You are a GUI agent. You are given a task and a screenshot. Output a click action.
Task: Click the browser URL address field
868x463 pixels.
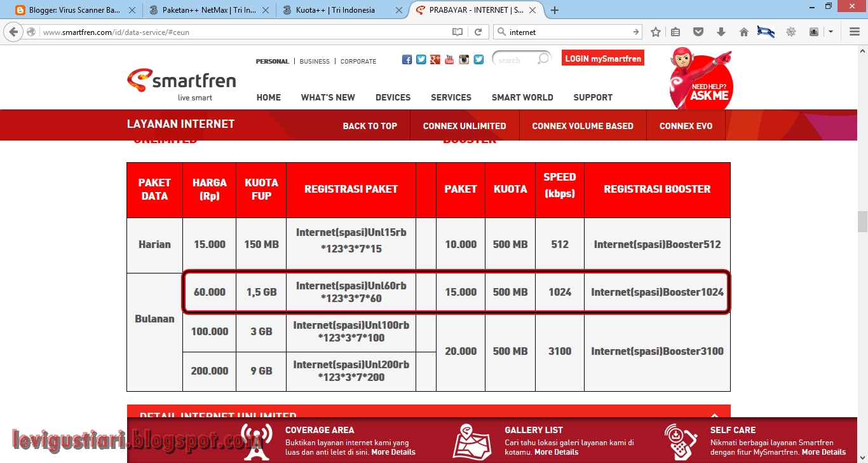245,32
